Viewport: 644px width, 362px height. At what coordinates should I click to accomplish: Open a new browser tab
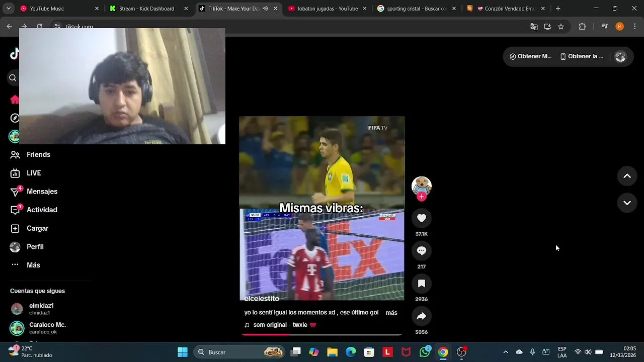(557, 9)
